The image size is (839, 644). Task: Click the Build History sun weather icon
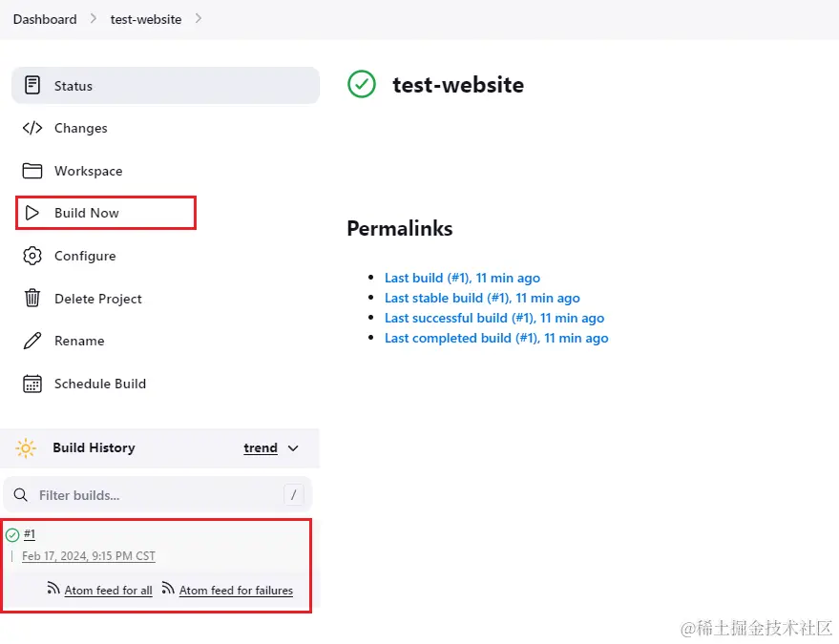point(26,448)
